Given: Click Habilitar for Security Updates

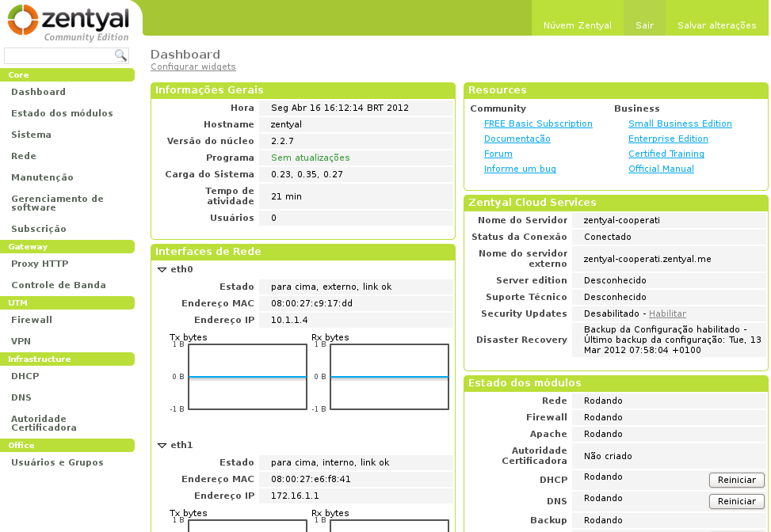Looking at the screenshot, I should click(667, 313).
